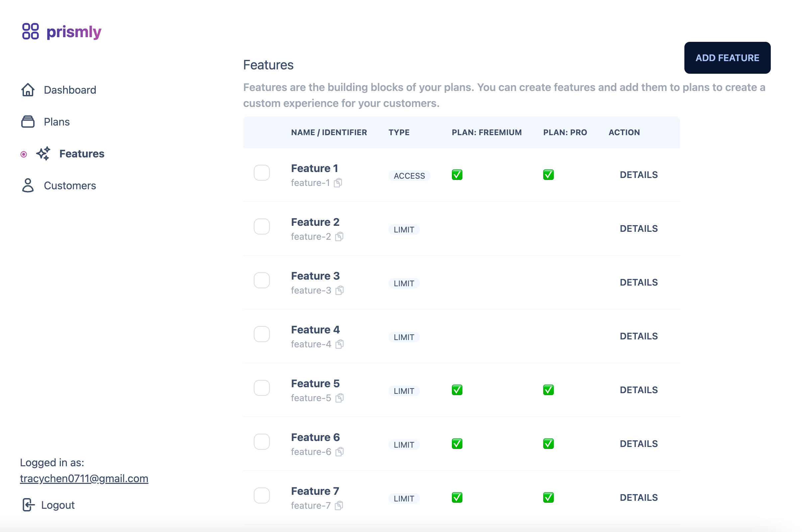
Task: Click the Logout arrow icon
Action: click(29, 505)
